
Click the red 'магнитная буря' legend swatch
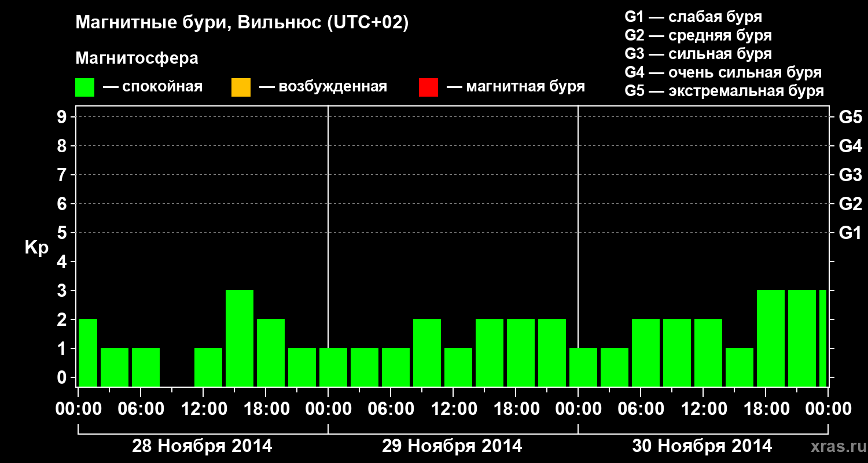pos(428,87)
